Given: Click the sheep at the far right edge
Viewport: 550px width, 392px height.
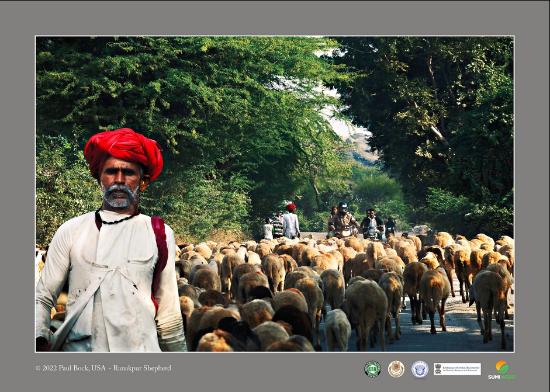Looking at the screenshot, I should pyautogui.click(x=490, y=298).
